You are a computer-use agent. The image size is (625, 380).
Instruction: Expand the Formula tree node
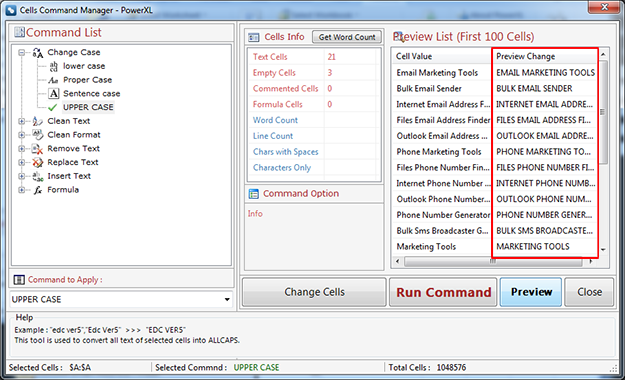point(22,190)
